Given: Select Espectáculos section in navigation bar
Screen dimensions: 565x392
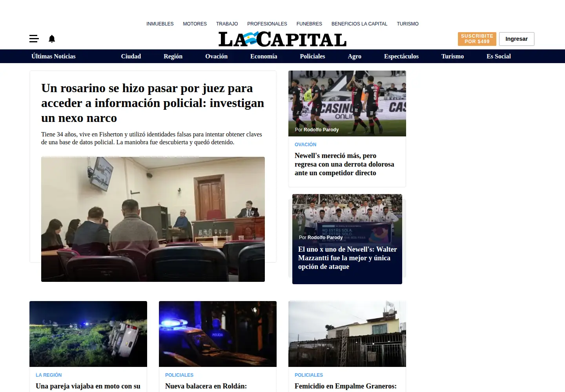Looking at the screenshot, I should click(401, 56).
